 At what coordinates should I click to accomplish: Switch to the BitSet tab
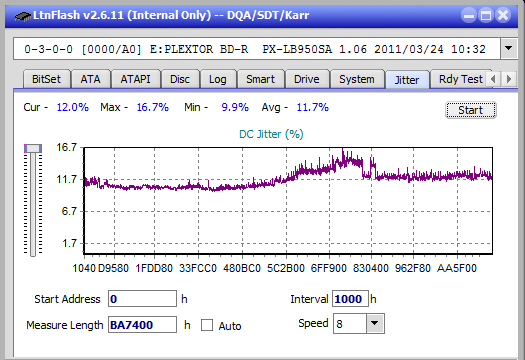click(47, 79)
